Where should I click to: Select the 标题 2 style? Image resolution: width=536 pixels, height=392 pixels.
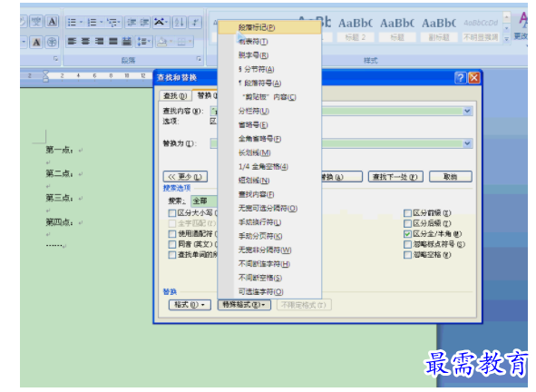click(356, 29)
